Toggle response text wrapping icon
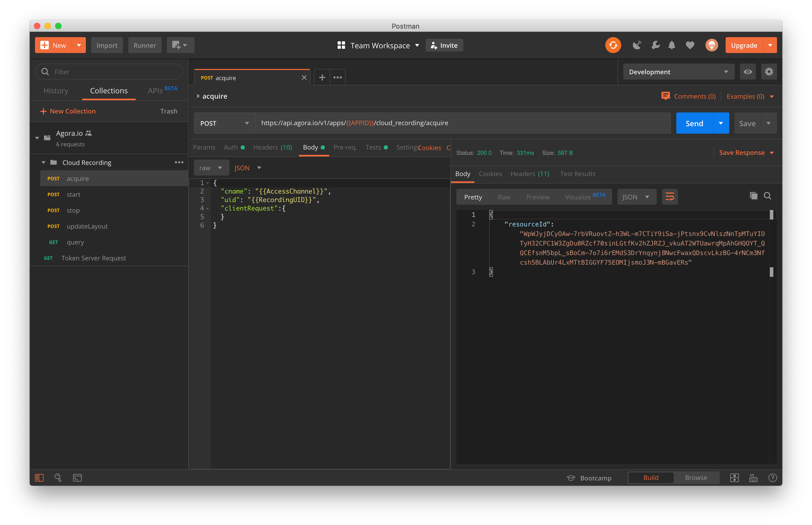Screen dimensions: 812x525 tap(670, 197)
